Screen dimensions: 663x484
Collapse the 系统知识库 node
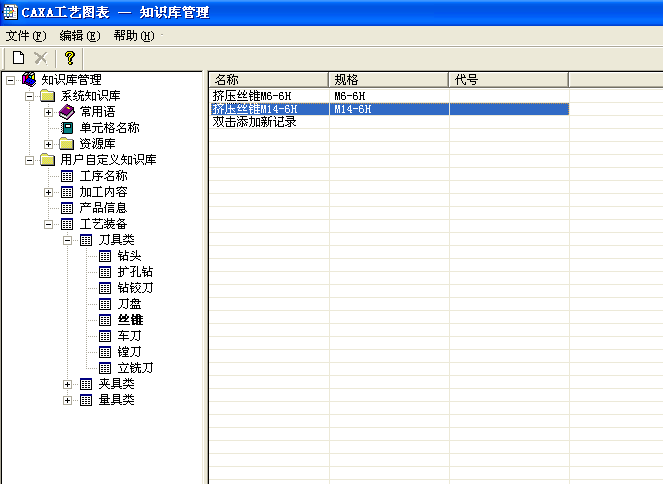(29, 96)
